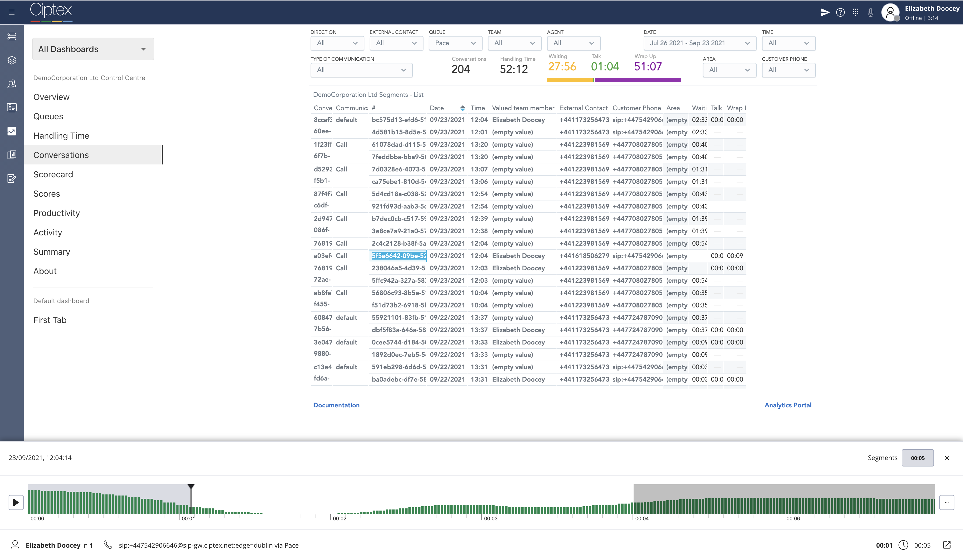
Task: Open the Analytics Portal link
Action: click(x=788, y=405)
